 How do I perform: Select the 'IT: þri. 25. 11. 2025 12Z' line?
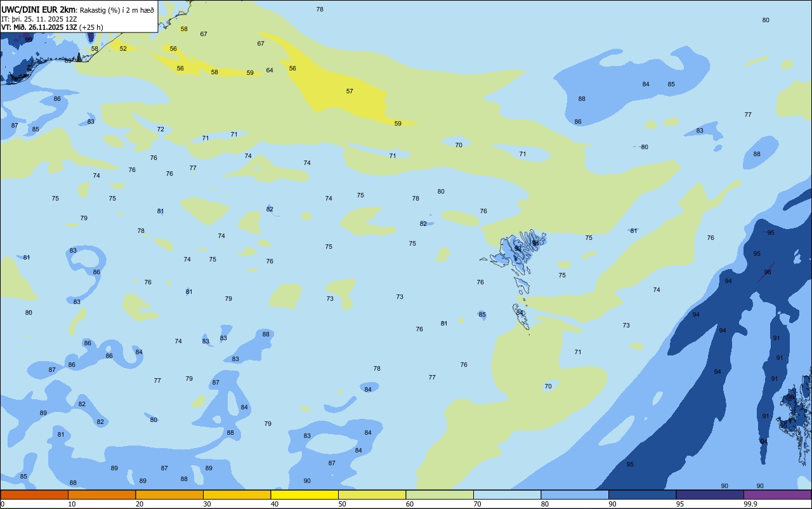pyautogui.click(x=38, y=18)
